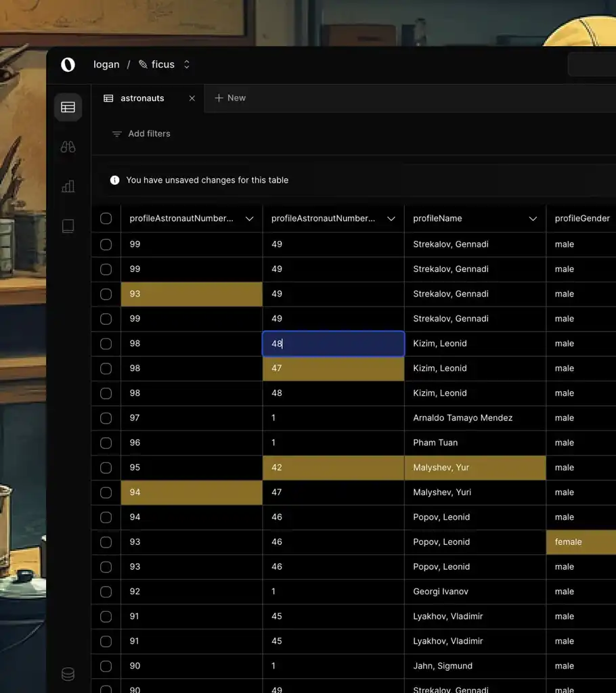The image size is (616, 693).
Task: Open a New tab
Action: tap(230, 98)
